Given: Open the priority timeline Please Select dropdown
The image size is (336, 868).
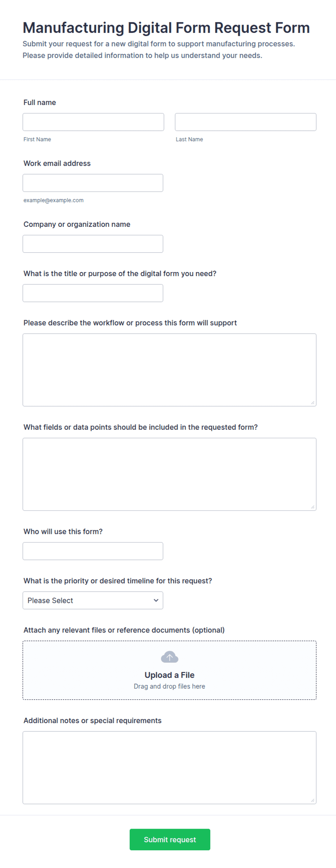Looking at the screenshot, I should click(93, 600).
